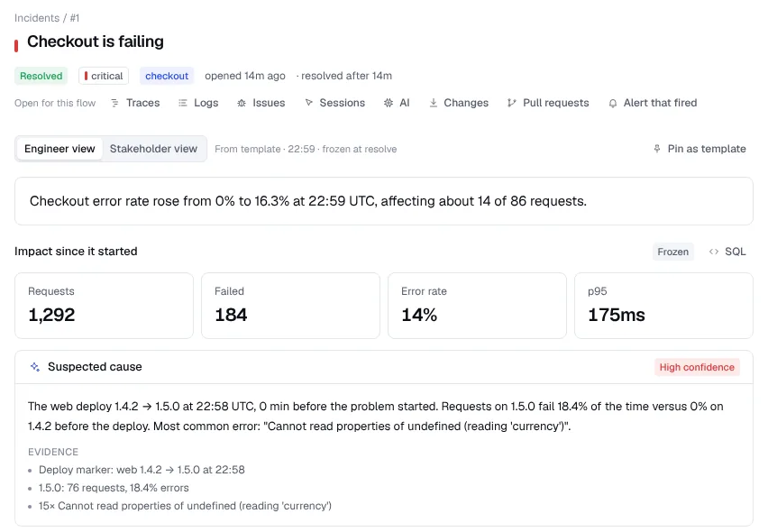Click evidence 'Deploy marker: web 1.4.2 → 1.5.0 at 22:58'
Image resolution: width=768 pixels, height=532 pixels.
coord(142,470)
